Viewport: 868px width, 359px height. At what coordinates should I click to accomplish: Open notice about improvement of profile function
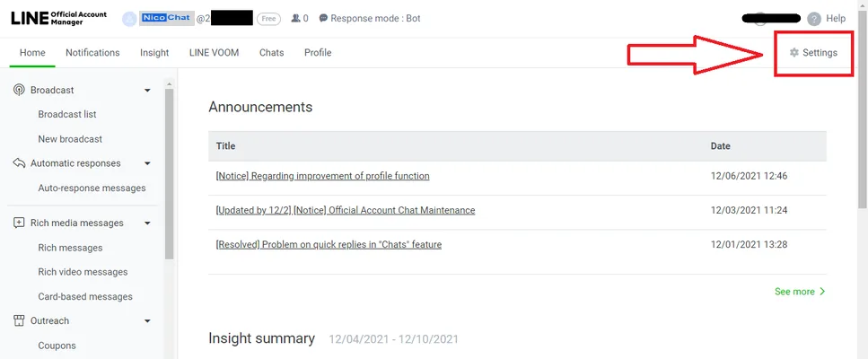323,176
